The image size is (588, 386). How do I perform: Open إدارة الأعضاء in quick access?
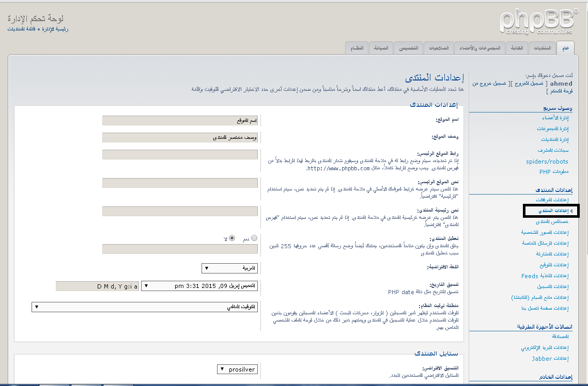(555, 118)
